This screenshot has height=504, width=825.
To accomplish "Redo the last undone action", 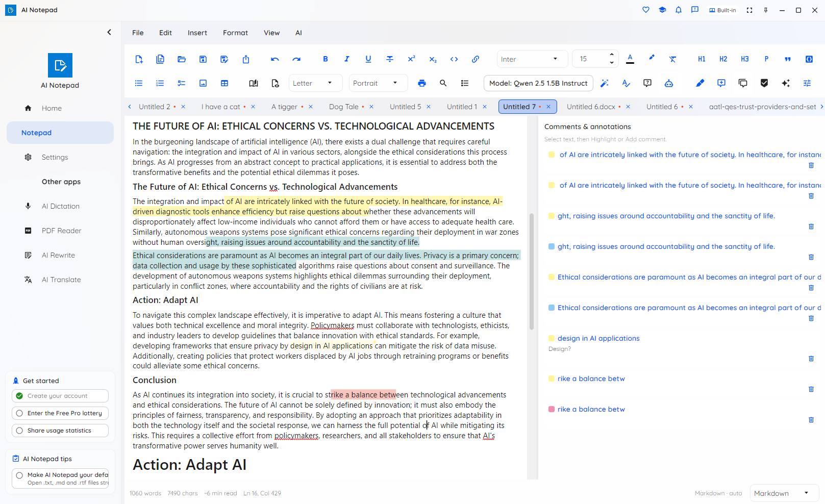I will click(x=296, y=59).
